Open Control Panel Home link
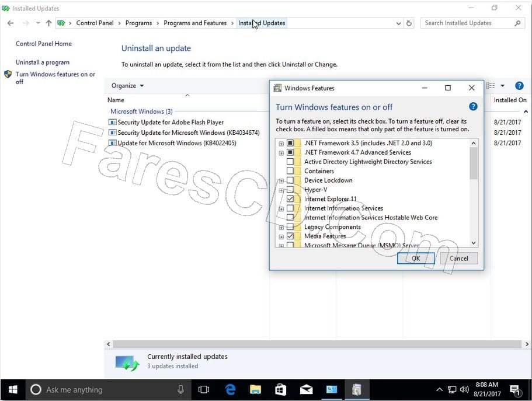Viewport: 532px width, 401px height. click(x=43, y=44)
